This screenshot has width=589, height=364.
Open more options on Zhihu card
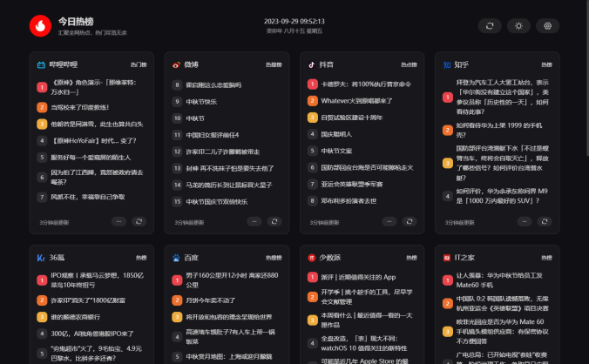[525, 221]
